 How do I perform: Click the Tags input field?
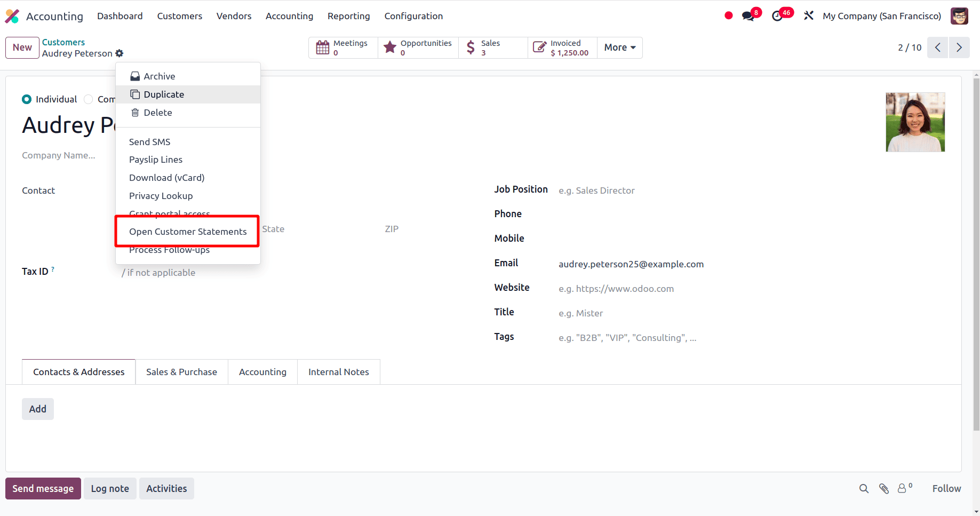coord(752,338)
